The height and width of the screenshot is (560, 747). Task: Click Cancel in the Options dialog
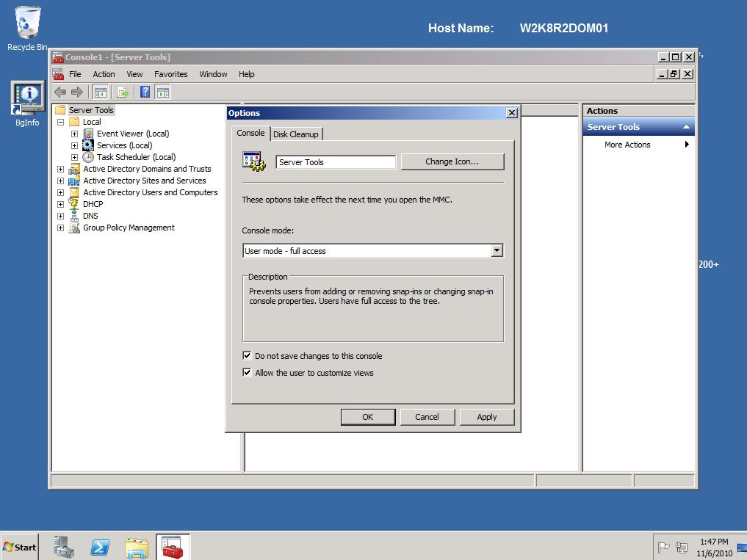[427, 417]
